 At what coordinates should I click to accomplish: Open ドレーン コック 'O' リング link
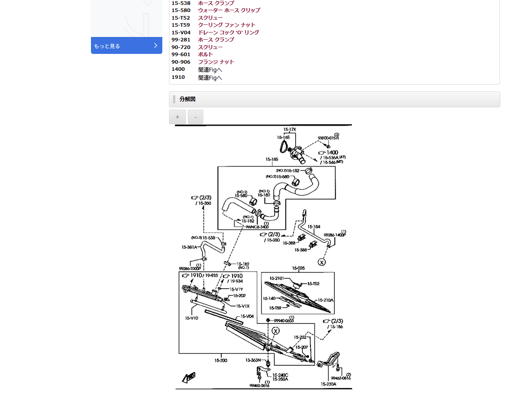[x=229, y=33]
